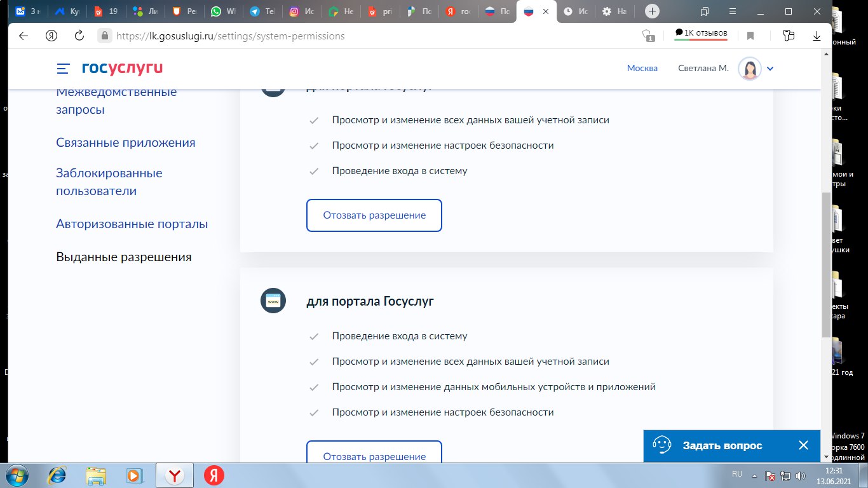The height and width of the screenshot is (488, 868).
Task: Click lower 'Отозвать разрешение' button
Action: (374, 452)
